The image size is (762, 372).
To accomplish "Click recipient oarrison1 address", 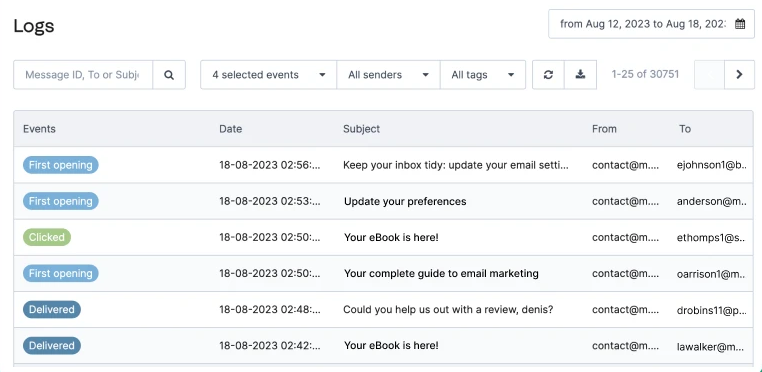I will tap(712, 273).
